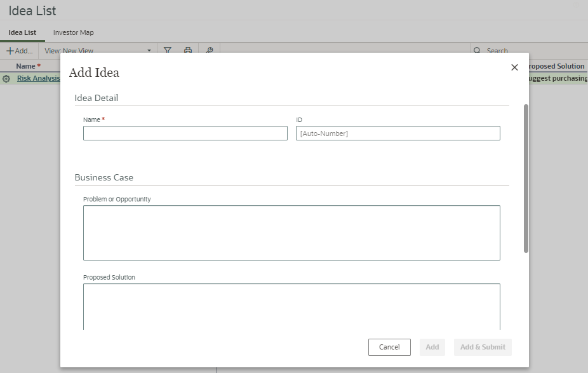The height and width of the screenshot is (373, 588).
Task: Click the search magnifier icon
Action: pyautogui.click(x=477, y=50)
